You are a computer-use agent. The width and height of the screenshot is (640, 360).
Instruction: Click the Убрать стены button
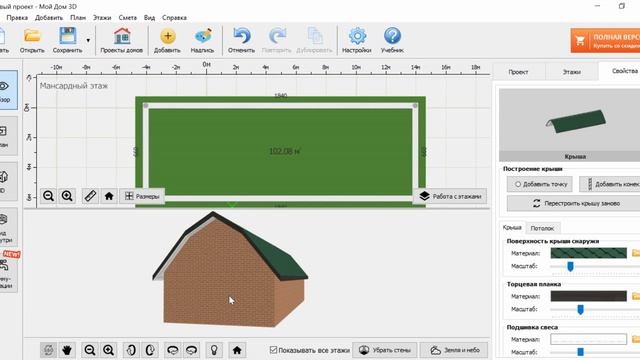point(385,350)
